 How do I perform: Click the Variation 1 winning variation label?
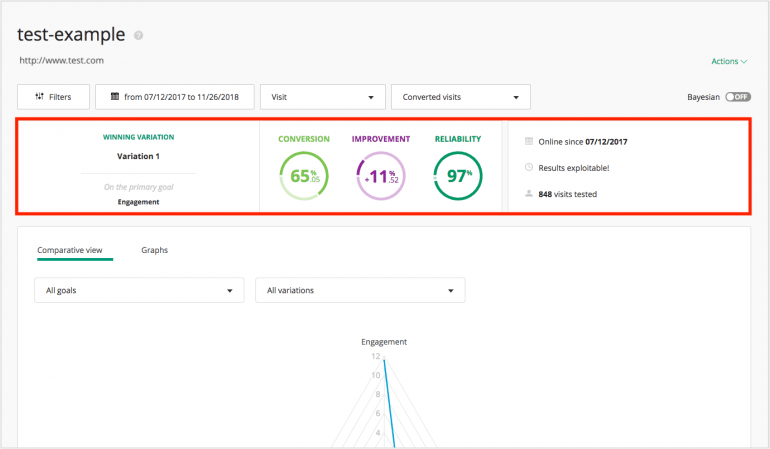138,156
